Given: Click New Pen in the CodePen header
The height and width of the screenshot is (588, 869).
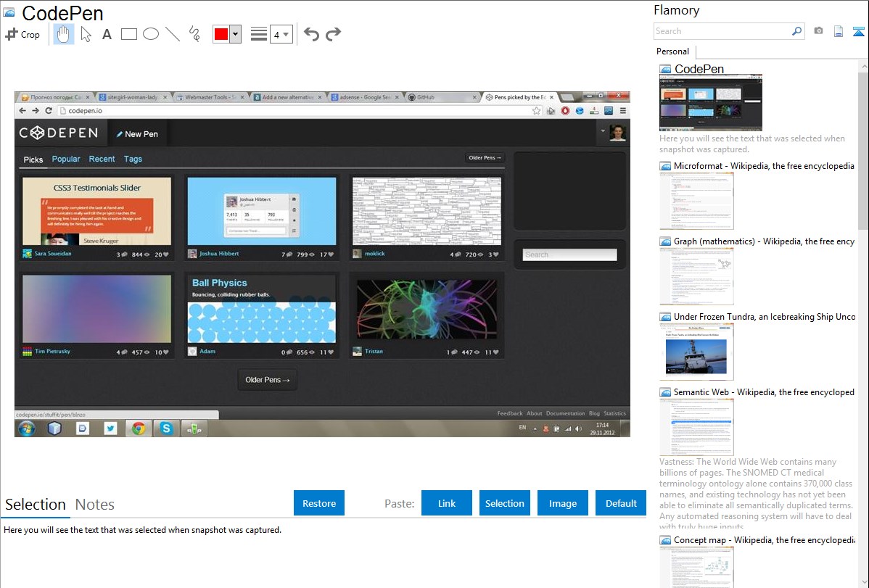Looking at the screenshot, I should click(137, 134).
